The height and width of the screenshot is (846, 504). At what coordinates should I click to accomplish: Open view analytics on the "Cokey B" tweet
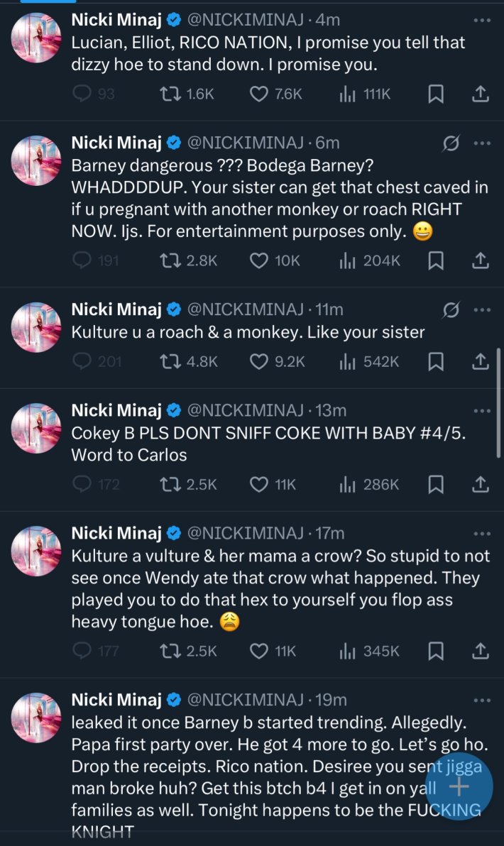click(x=347, y=484)
